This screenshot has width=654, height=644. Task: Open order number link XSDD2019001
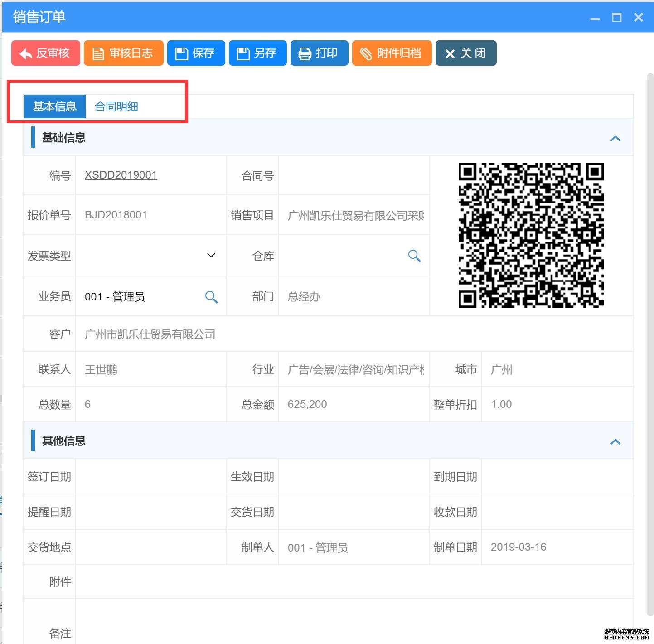coord(121,175)
